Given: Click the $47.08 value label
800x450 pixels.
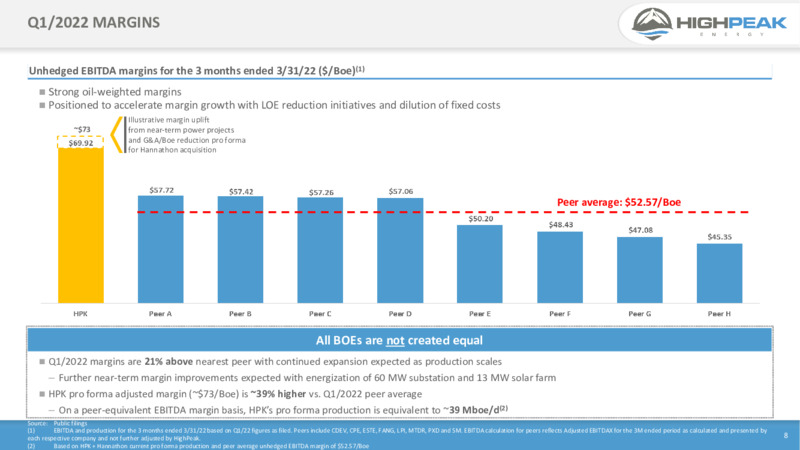Looking at the screenshot, I should (x=640, y=230).
